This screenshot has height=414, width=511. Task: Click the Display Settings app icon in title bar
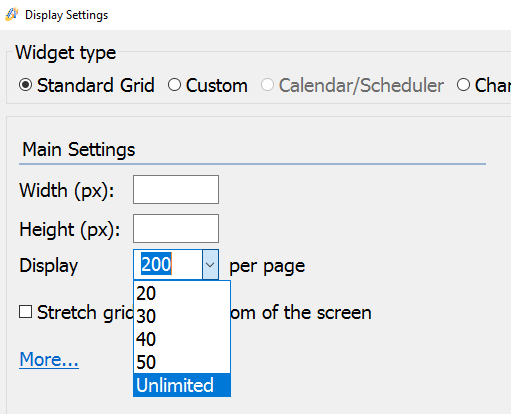point(12,15)
